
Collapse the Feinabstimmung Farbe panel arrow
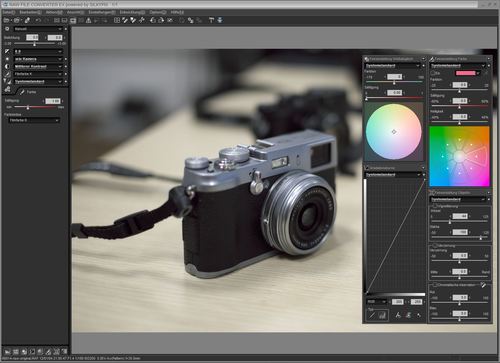tap(489, 59)
